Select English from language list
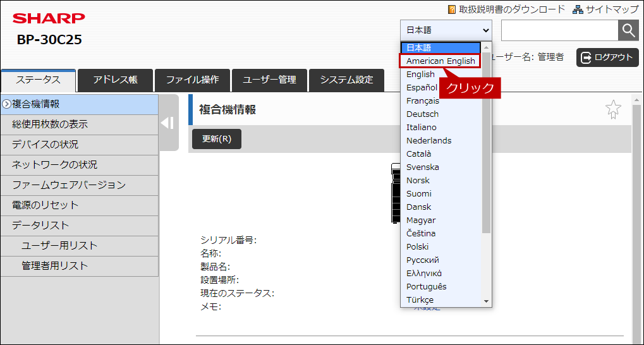This screenshot has height=345, width=644. pyautogui.click(x=440, y=75)
